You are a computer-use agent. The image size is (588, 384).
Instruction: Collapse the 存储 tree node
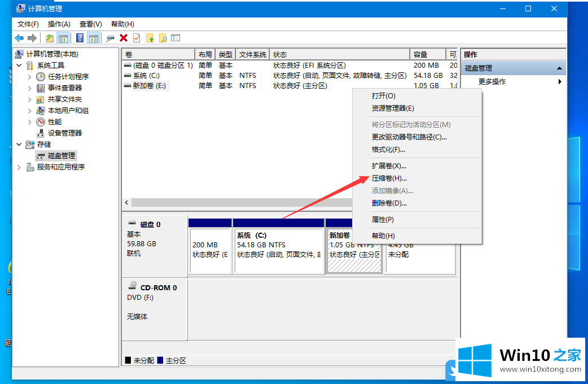click(x=19, y=144)
